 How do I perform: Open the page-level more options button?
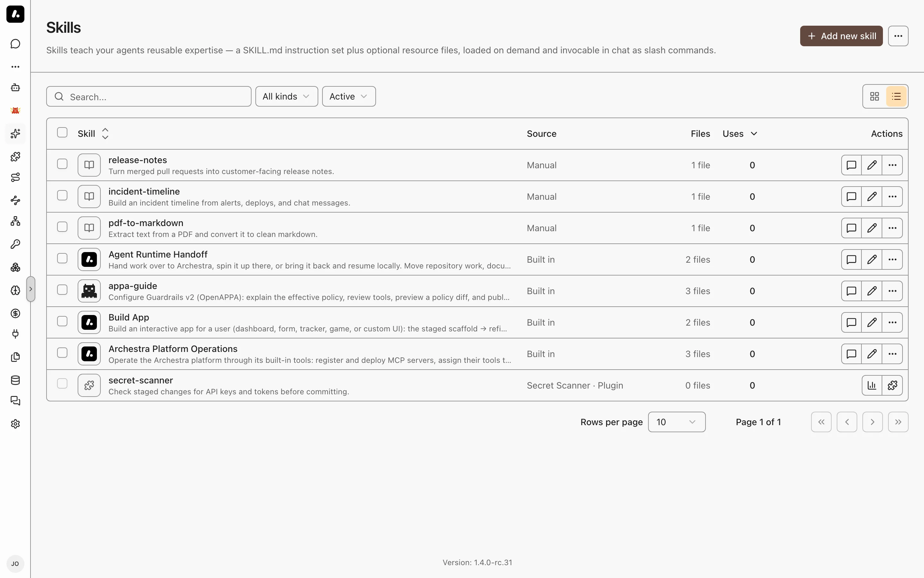[x=898, y=36]
